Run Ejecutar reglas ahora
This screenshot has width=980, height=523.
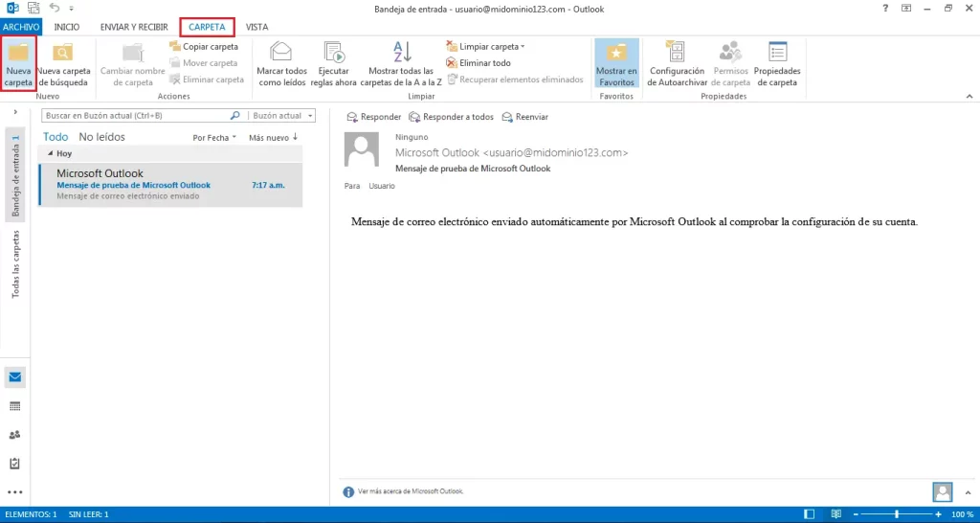point(334,65)
